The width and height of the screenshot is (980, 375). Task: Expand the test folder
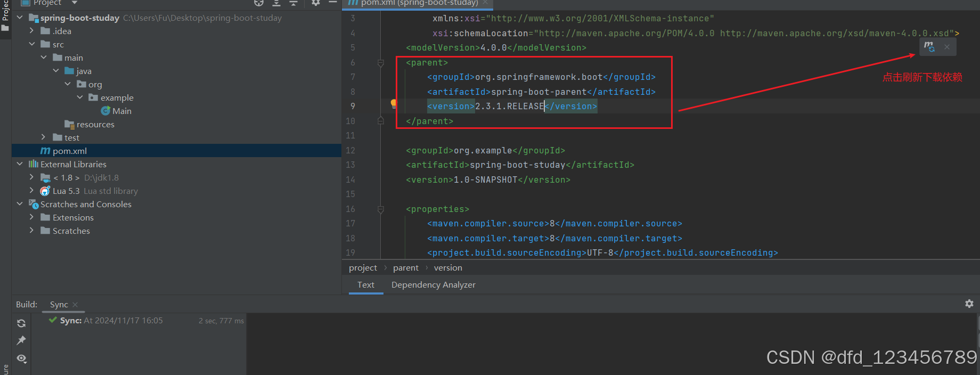click(44, 137)
